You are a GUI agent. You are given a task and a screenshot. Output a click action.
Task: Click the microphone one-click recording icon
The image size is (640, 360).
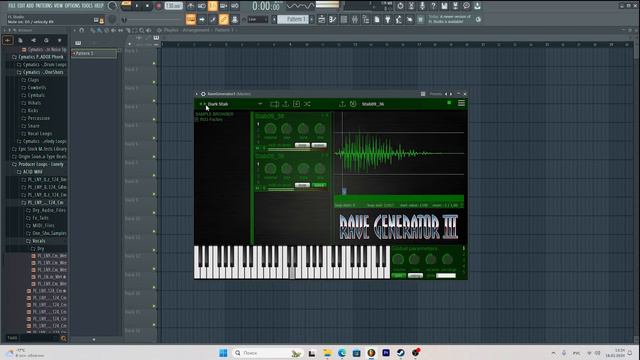pos(422,6)
